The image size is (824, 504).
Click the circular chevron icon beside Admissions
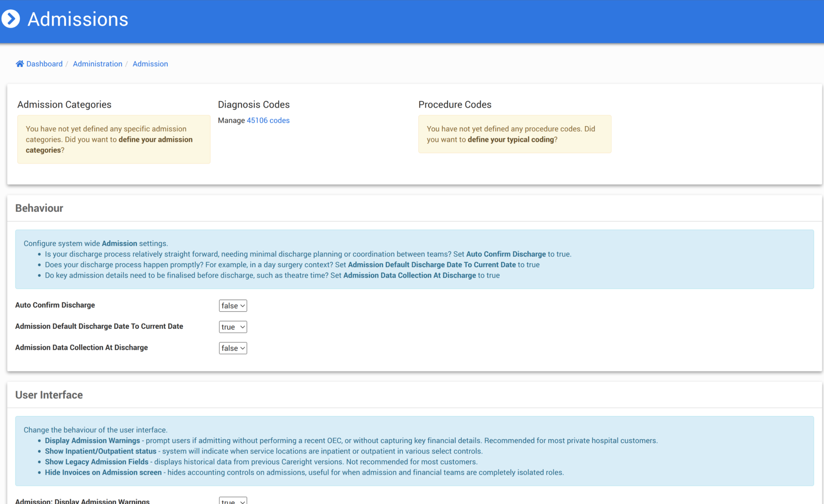click(x=11, y=19)
